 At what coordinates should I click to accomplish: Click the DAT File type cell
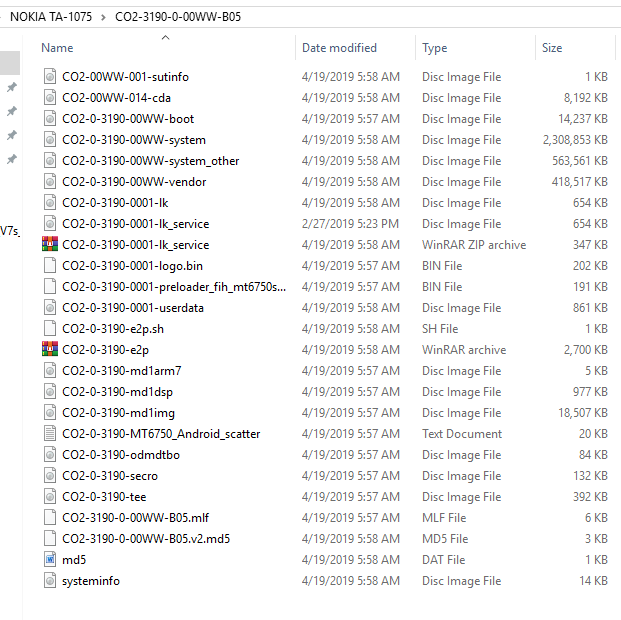(444, 560)
